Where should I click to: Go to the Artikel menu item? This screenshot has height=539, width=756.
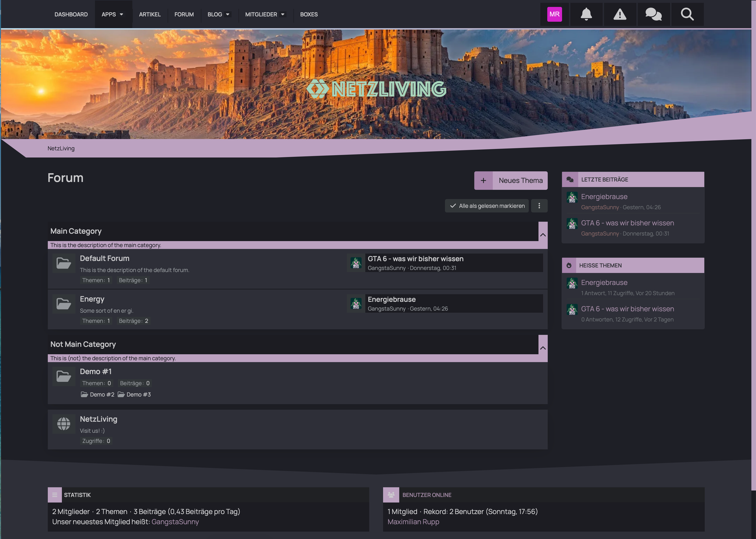click(150, 15)
